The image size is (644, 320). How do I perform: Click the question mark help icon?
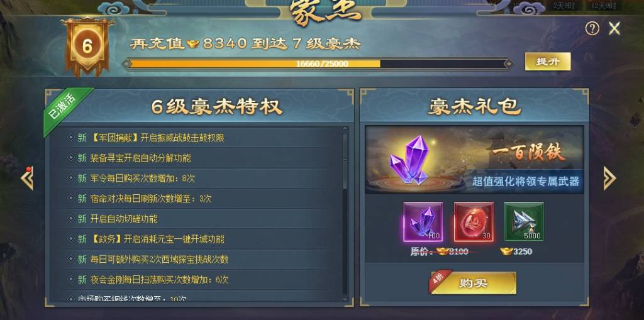coord(592,28)
